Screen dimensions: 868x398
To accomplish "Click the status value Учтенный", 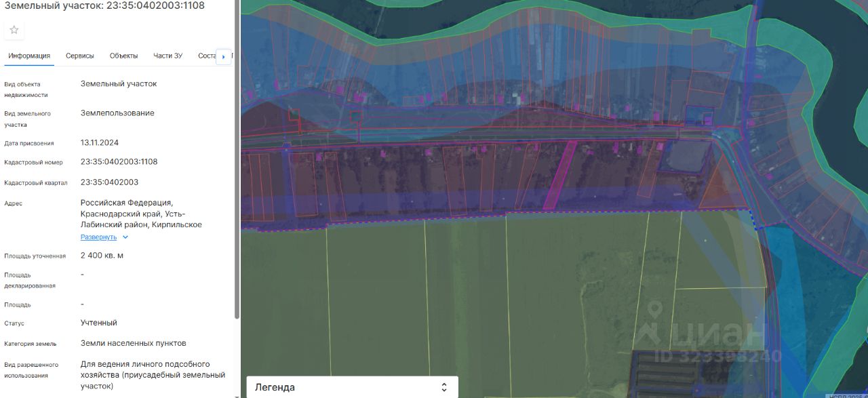I will (99, 323).
